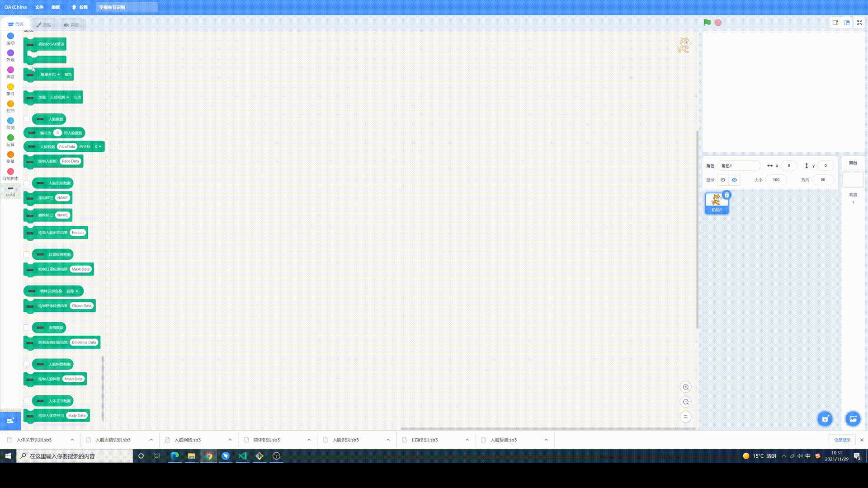Open the choose backdrop button
Image resolution: width=868 pixels, height=488 pixels.
click(x=853, y=419)
